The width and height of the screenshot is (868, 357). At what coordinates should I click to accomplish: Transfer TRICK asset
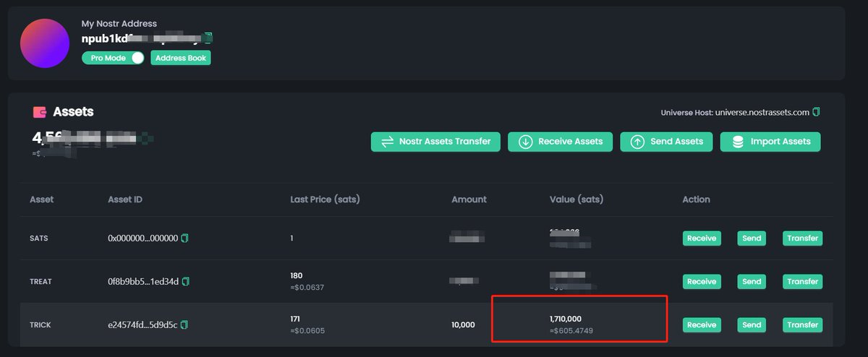pos(802,324)
